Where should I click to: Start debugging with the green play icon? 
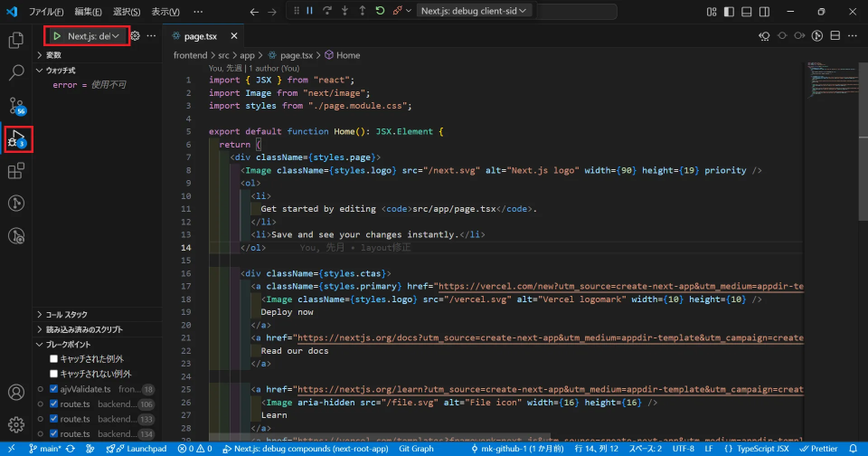point(57,36)
